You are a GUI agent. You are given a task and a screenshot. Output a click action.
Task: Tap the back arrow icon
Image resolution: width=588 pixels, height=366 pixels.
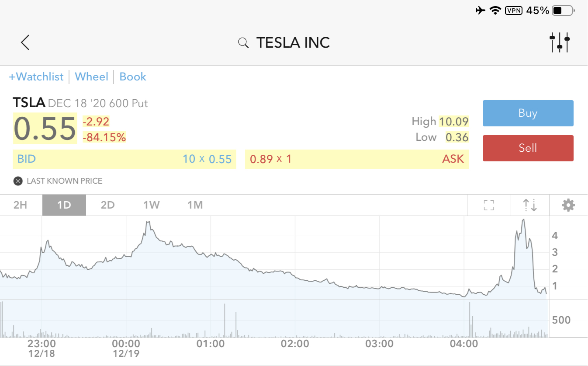25,42
